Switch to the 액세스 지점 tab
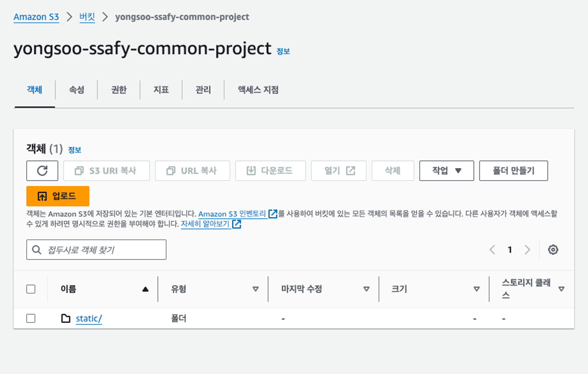This screenshot has height=374, width=588. click(x=258, y=90)
